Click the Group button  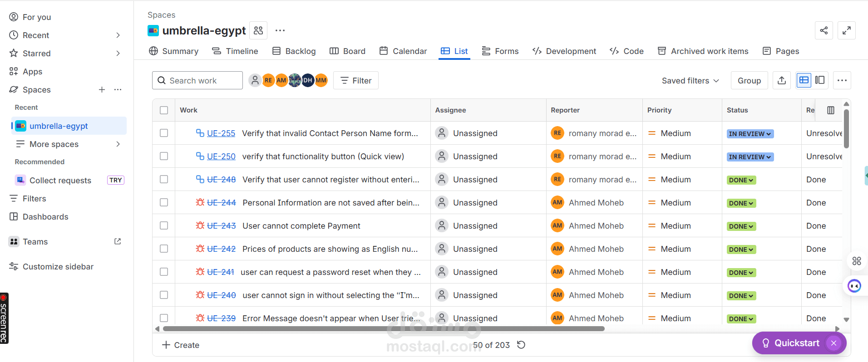[x=750, y=80]
